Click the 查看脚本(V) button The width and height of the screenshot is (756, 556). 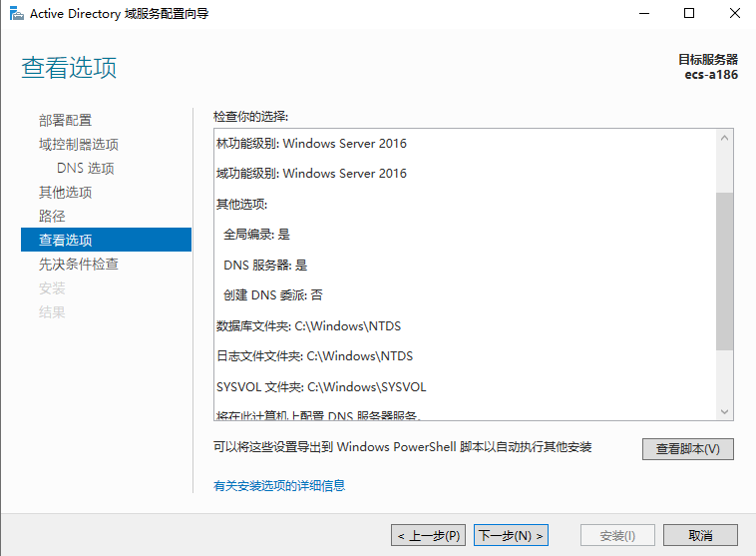point(687,449)
